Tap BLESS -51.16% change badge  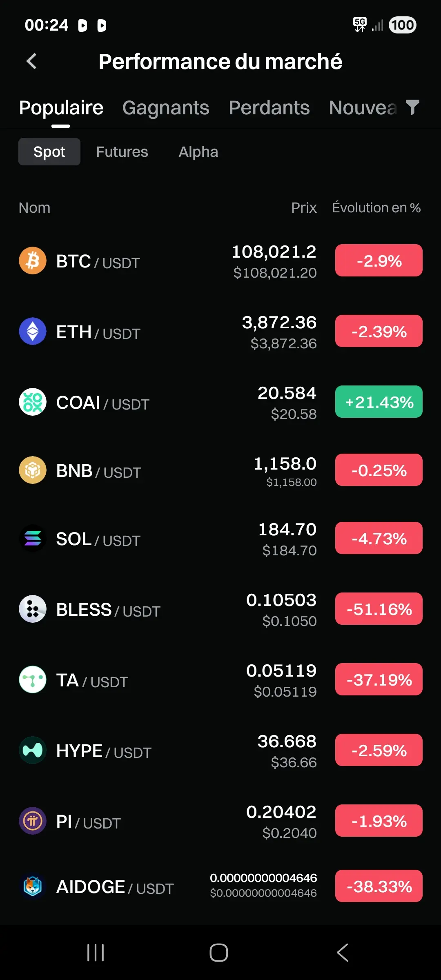click(379, 609)
